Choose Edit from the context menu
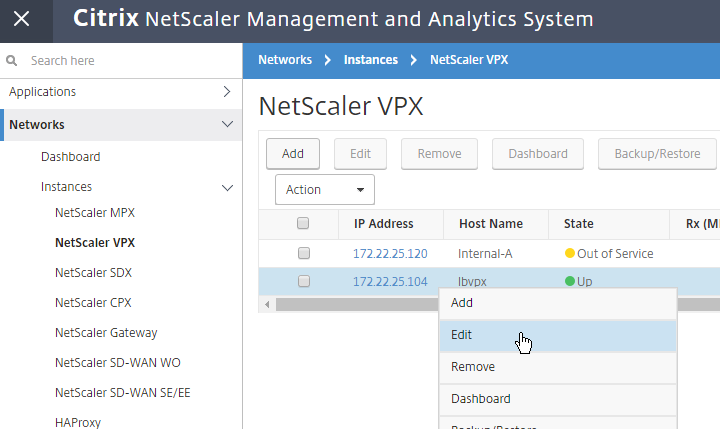This screenshot has height=429, width=720. coord(558,335)
